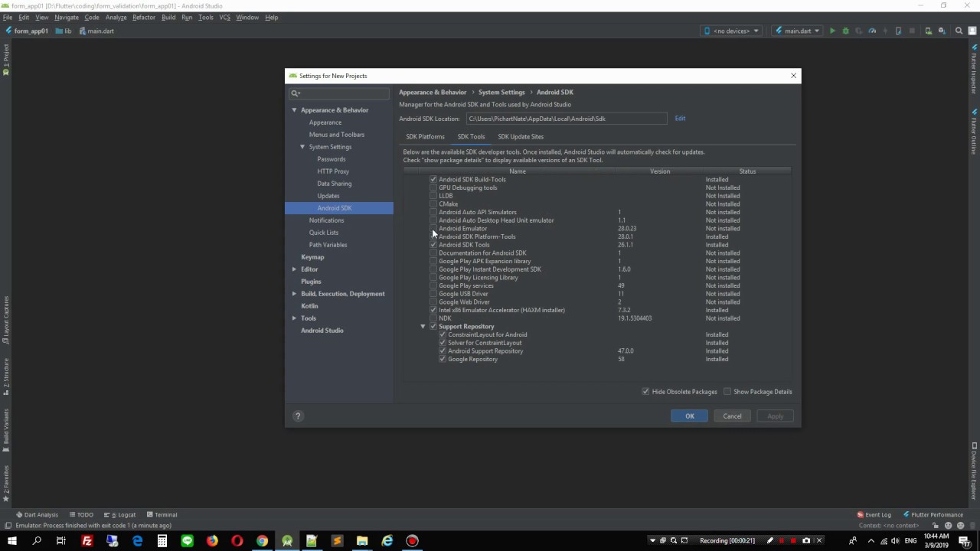980x551 pixels.
Task: Open the Analyze menu
Action: point(116,17)
